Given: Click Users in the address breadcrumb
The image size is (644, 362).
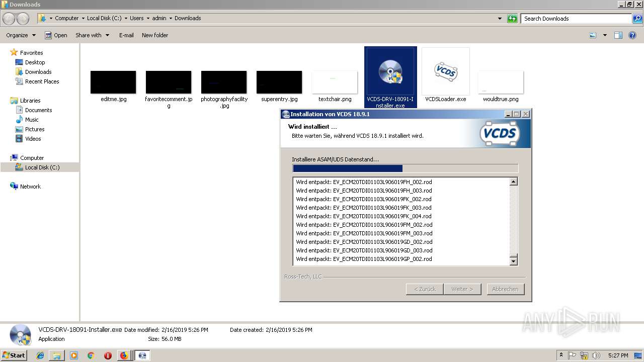Looking at the screenshot, I should [136, 18].
